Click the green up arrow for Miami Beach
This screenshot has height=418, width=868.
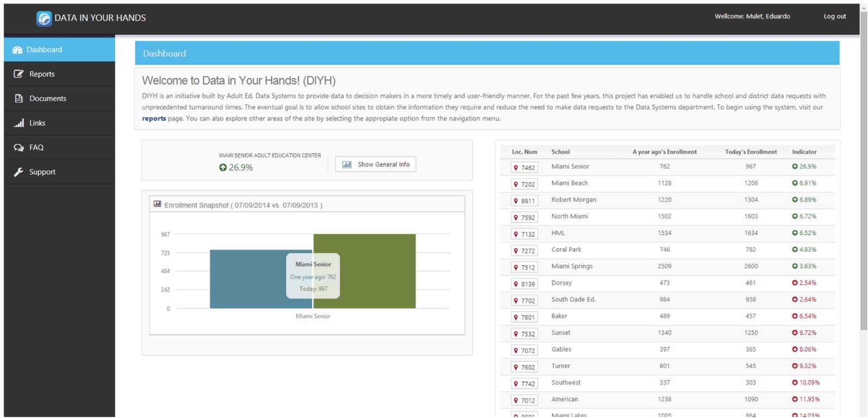click(794, 183)
